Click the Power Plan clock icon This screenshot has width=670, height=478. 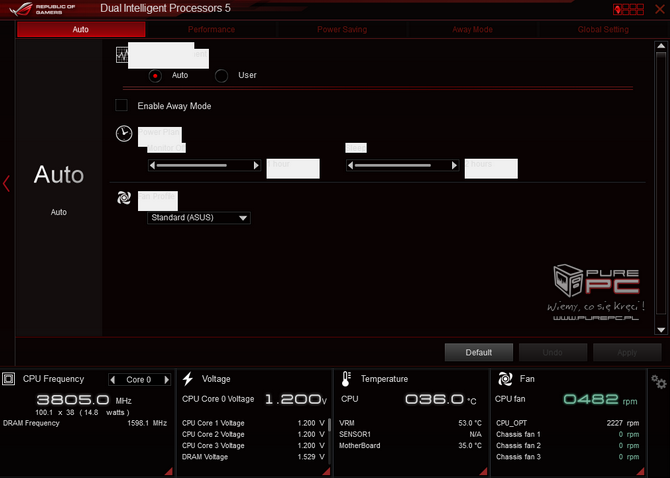coord(124,134)
